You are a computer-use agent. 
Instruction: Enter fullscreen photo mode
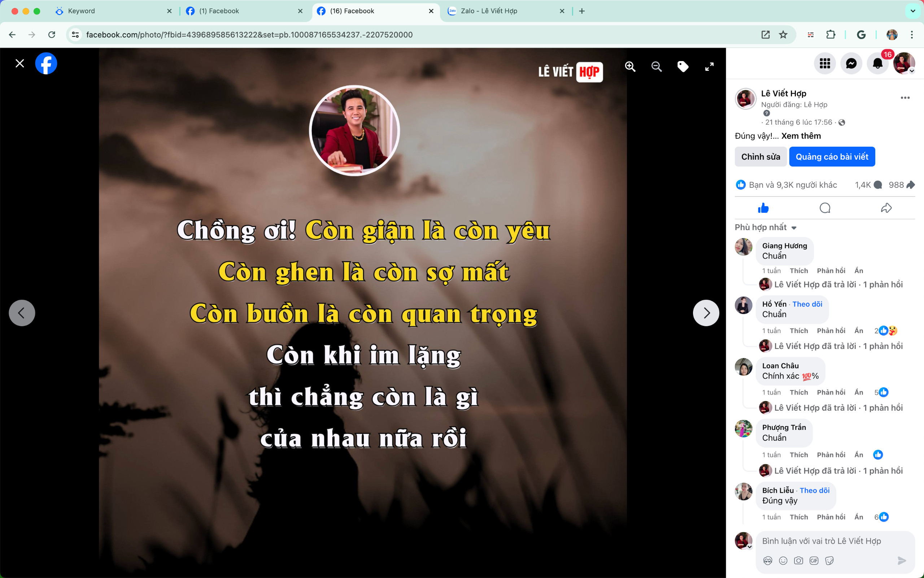(709, 67)
